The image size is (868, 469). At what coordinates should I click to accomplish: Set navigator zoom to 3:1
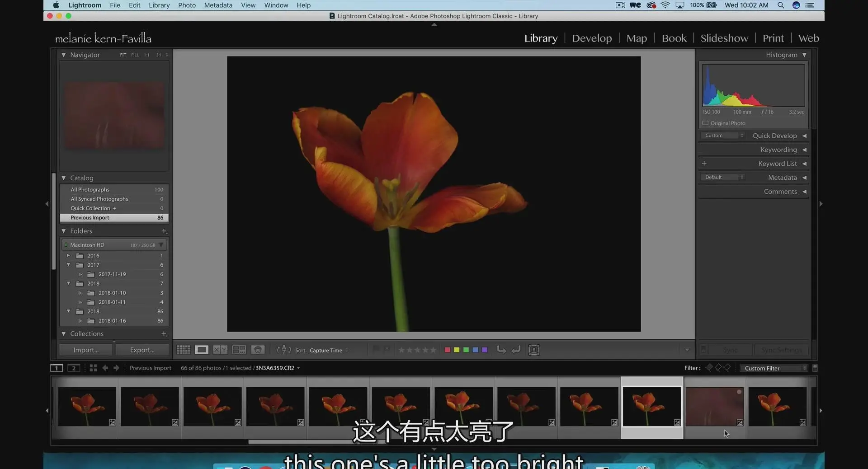pyautogui.click(x=159, y=55)
